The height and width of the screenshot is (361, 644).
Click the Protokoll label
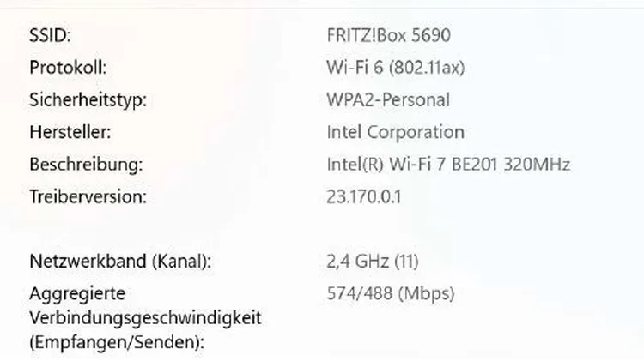coord(68,67)
